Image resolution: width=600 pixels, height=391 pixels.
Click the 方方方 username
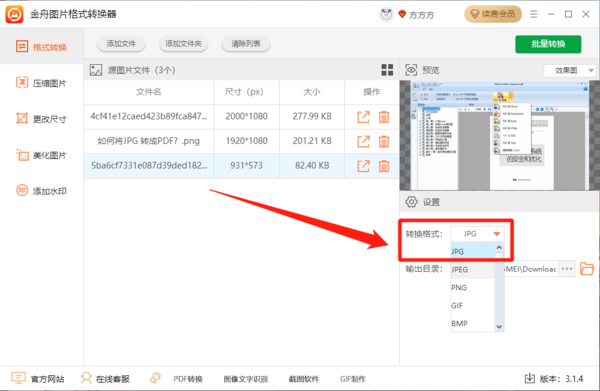pyautogui.click(x=421, y=15)
